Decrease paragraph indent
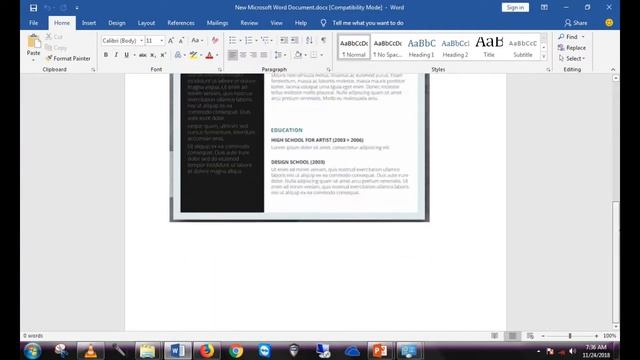Screen dimensions: 640x360 tap(284, 40)
